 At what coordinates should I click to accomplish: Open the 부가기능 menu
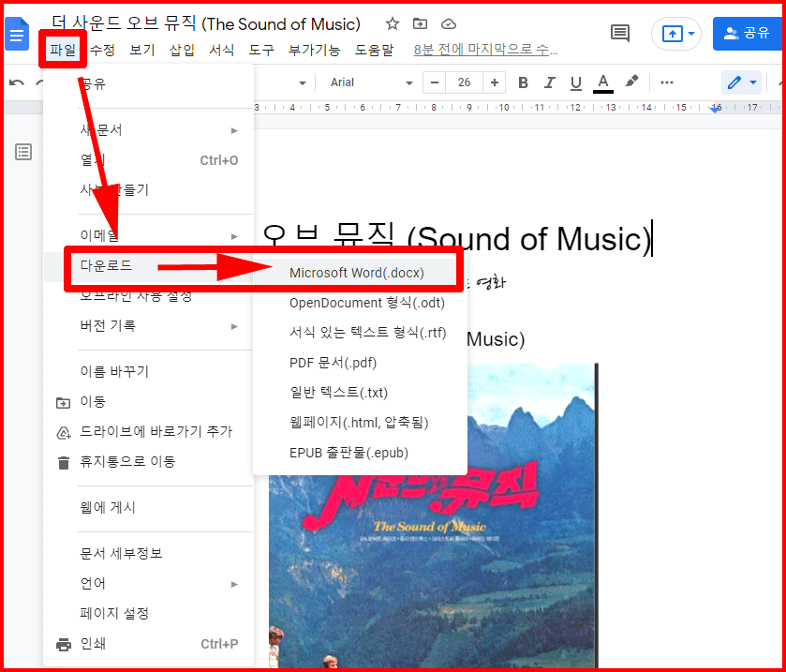click(x=314, y=50)
